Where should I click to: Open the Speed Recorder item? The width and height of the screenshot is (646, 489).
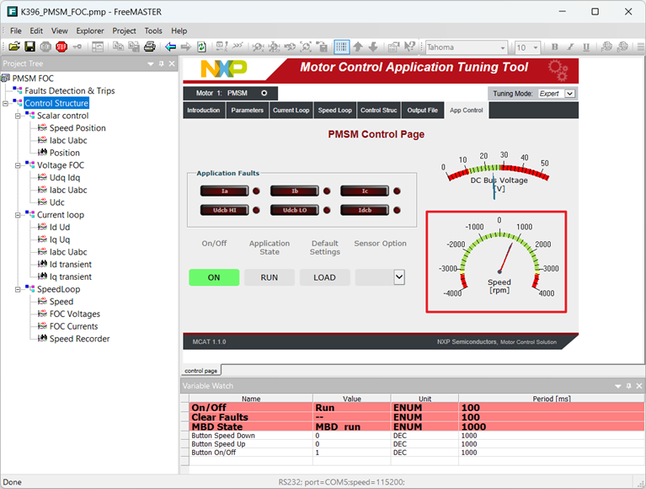coord(79,339)
